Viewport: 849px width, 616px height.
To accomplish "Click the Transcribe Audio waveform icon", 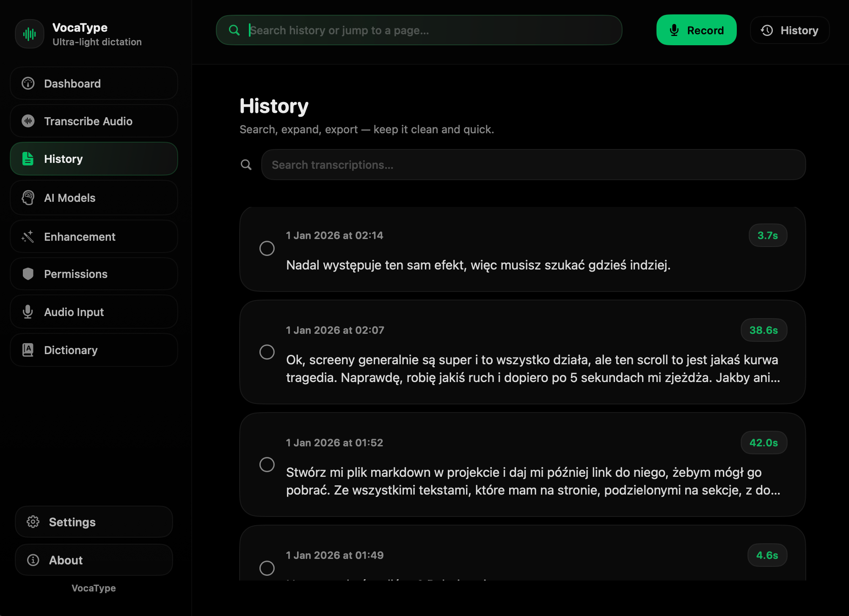I will pos(28,121).
